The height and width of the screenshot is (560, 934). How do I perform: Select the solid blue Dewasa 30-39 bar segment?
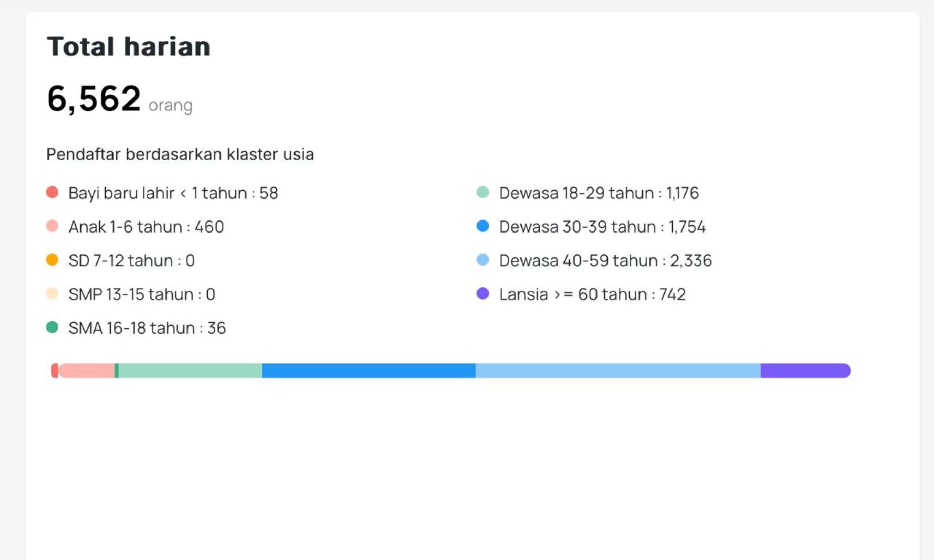coord(369,370)
